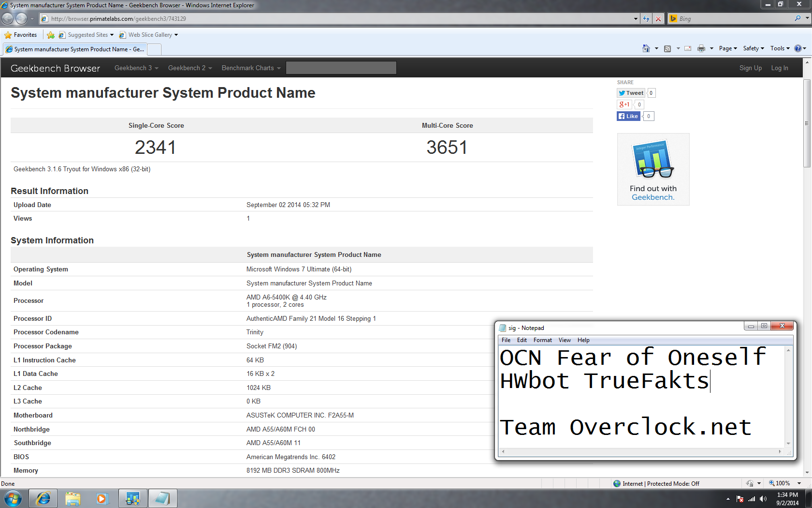The height and width of the screenshot is (508, 812).
Task: Open Notepad View menu
Action: click(565, 340)
